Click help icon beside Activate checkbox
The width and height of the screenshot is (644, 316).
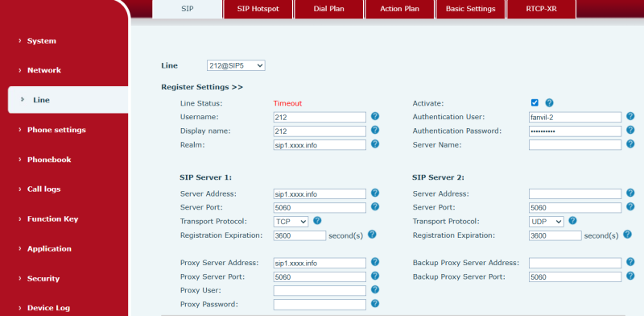pyautogui.click(x=549, y=103)
